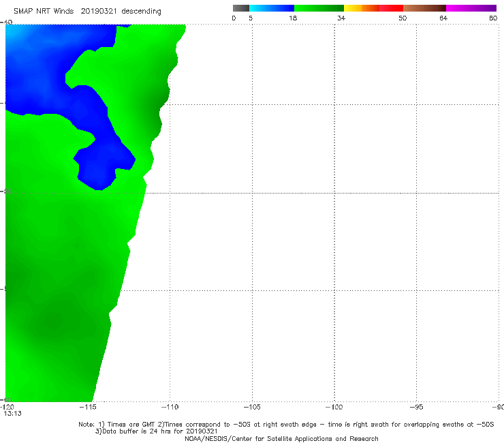Viewport: 504px width, 443px height.
Task: Click the title text "SMAP NRT Winds"
Action: 44,12
